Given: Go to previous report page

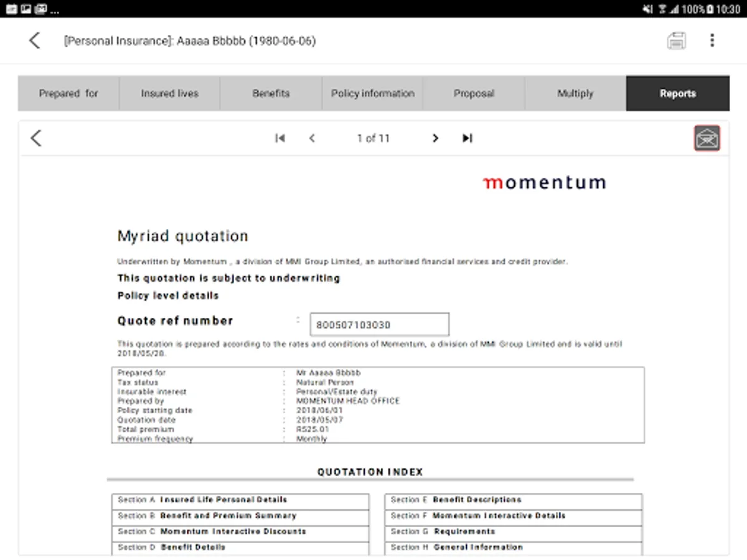Looking at the screenshot, I should point(312,138).
